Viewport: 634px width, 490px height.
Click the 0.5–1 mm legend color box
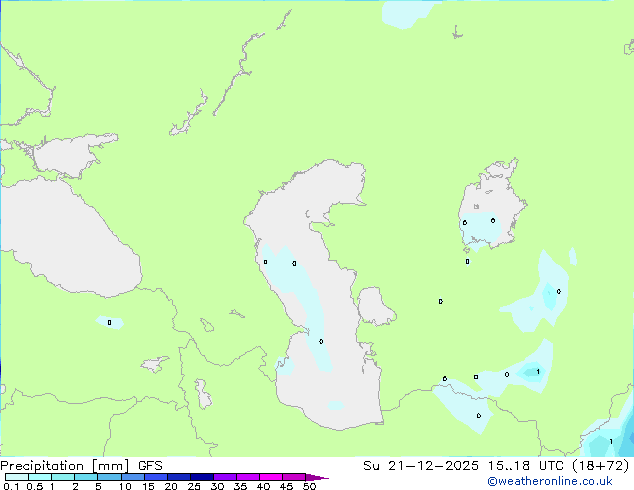(40, 477)
